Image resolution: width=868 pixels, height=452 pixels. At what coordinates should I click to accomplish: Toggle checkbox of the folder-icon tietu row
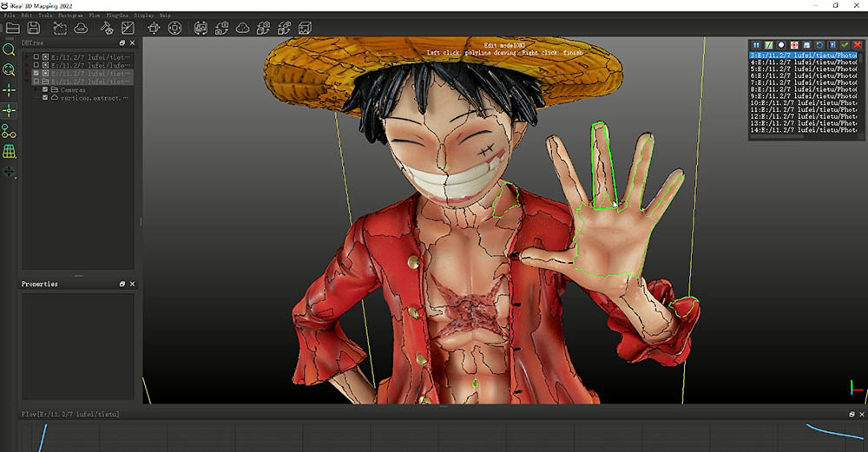click(36, 82)
